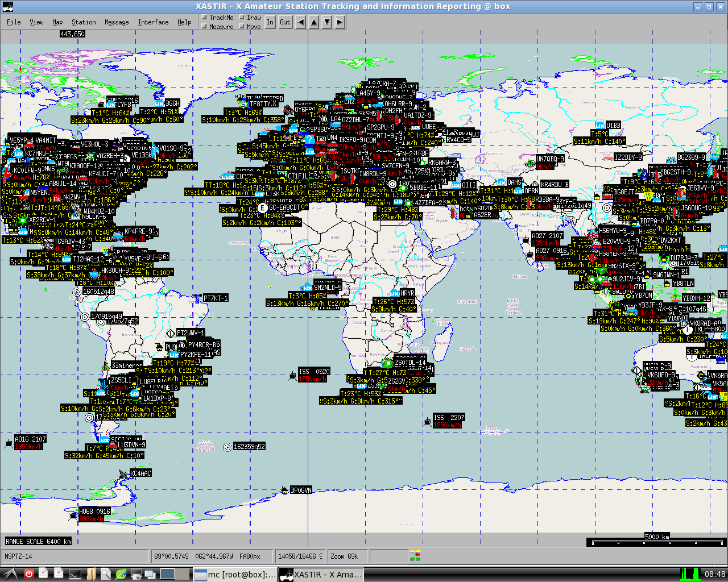
Task: Click the 162359z52 circular object icon
Action: (227, 447)
